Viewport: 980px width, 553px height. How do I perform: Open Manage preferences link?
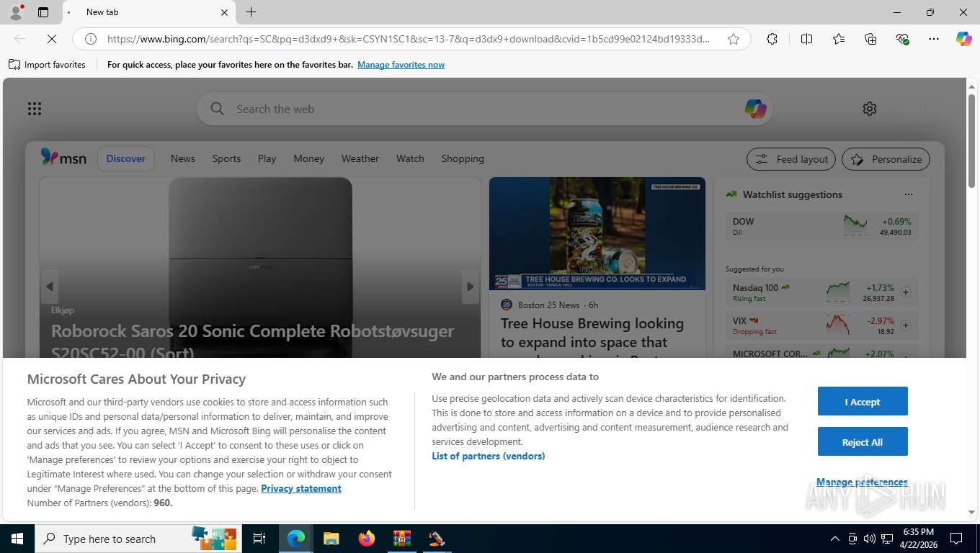(862, 482)
